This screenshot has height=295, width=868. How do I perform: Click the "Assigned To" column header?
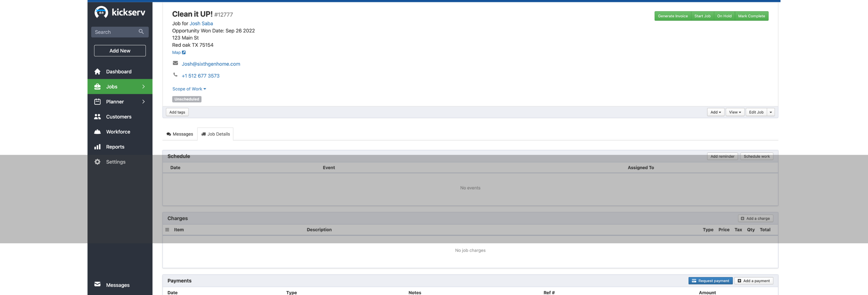[x=640, y=167]
